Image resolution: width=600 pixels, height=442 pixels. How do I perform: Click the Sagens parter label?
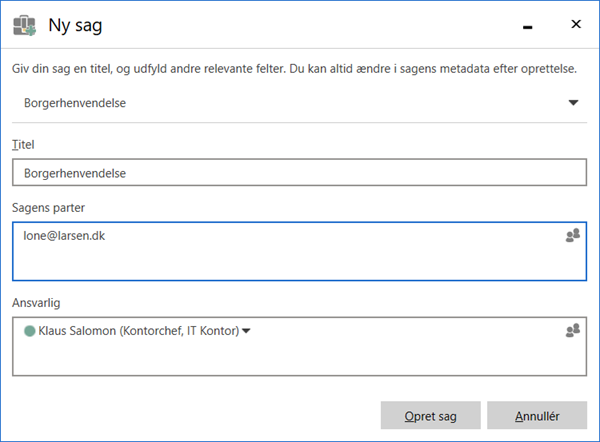coord(48,208)
